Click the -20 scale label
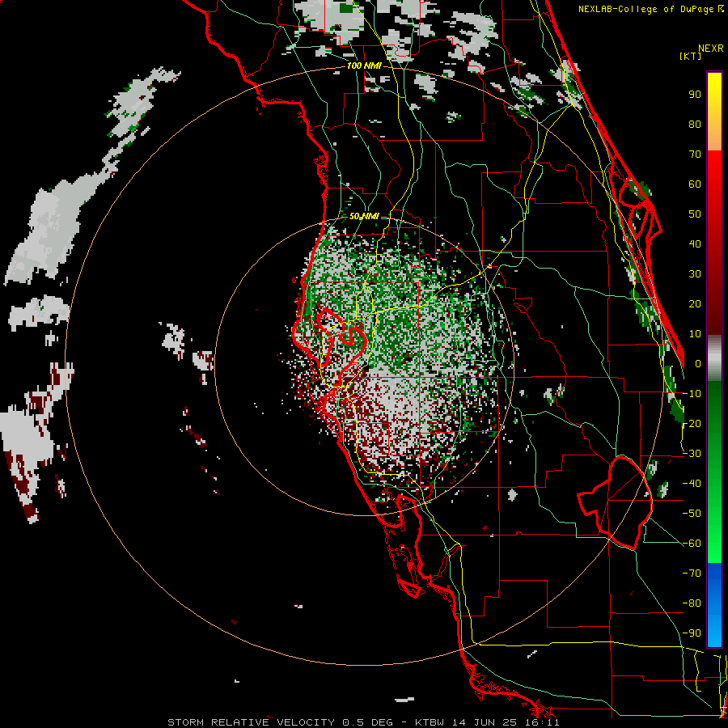728x728 pixels. point(692,424)
